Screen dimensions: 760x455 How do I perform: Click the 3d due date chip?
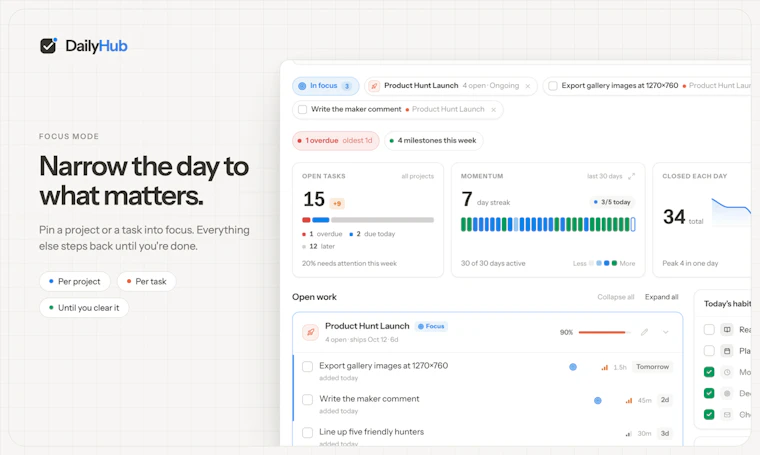coord(665,433)
